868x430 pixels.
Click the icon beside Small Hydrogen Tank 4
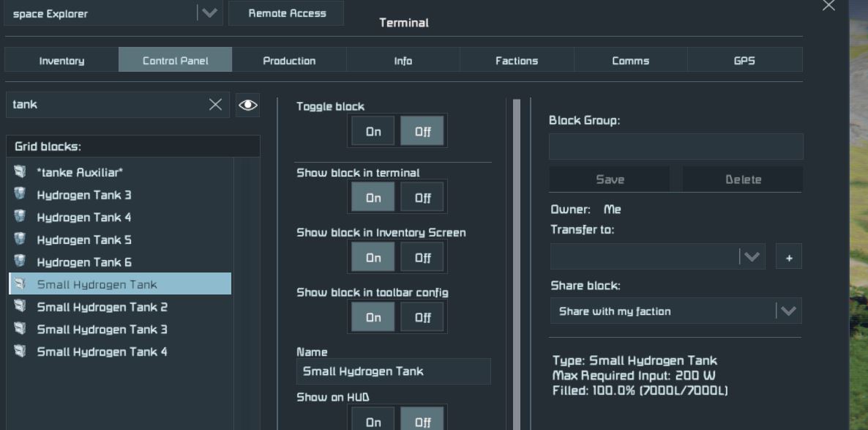point(20,352)
